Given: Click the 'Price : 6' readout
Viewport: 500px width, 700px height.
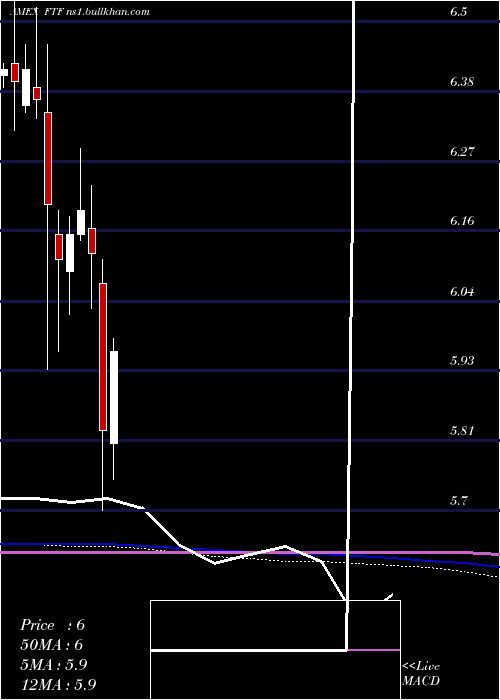Looking at the screenshot, I should pyautogui.click(x=53, y=625).
